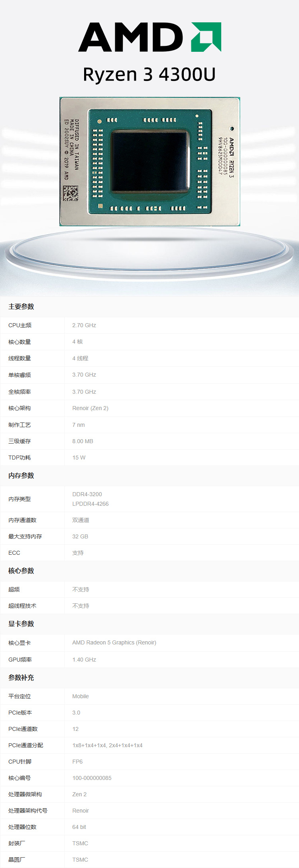
Task: Select the 内存参数 section header
Action: (21, 475)
